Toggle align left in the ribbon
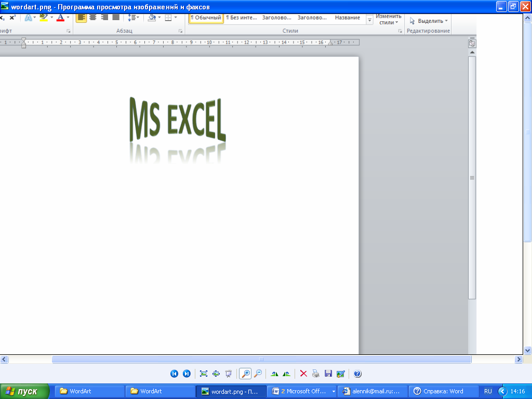The height and width of the screenshot is (399, 532). 81,18
